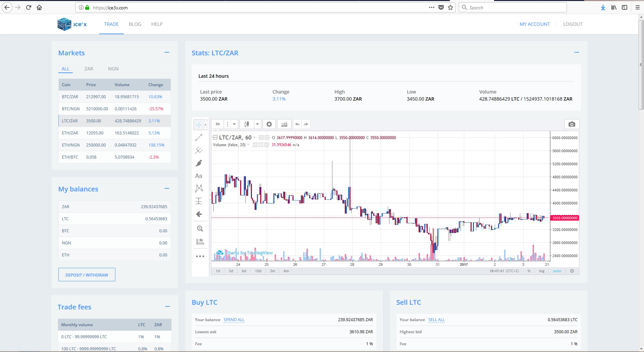
Task: Undo last chart action
Action: [x=298, y=124]
